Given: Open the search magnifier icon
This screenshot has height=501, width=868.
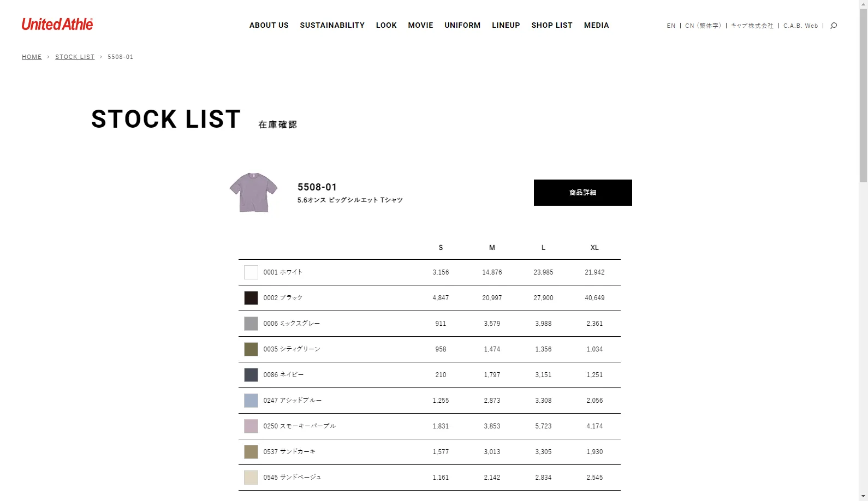Looking at the screenshot, I should (x=834, y=26).
